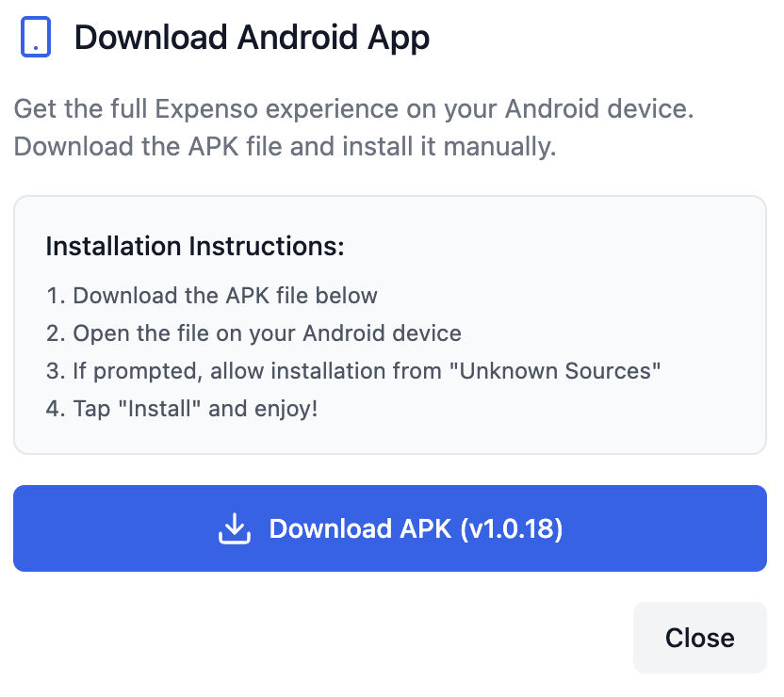Select the "Installation Instructions:" heading
The width and height of the screenshot is (784, 697).
195,247
